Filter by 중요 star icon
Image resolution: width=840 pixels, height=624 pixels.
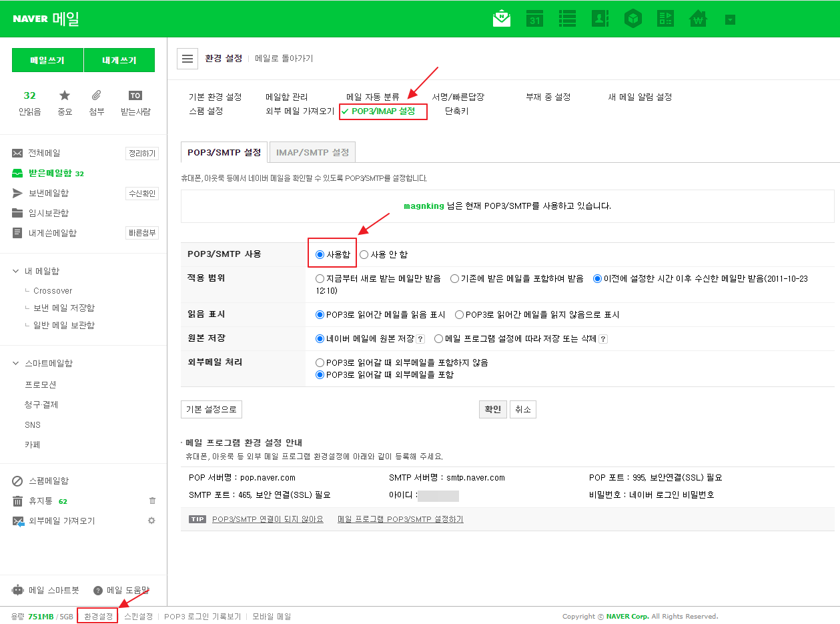(x=65, y=103)
